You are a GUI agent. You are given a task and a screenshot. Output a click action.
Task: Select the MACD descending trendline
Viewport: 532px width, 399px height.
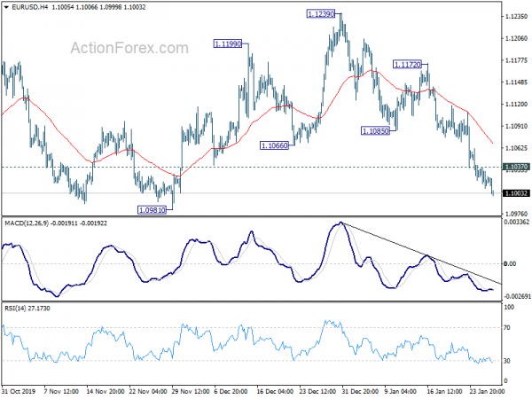[x=421, y=253]
